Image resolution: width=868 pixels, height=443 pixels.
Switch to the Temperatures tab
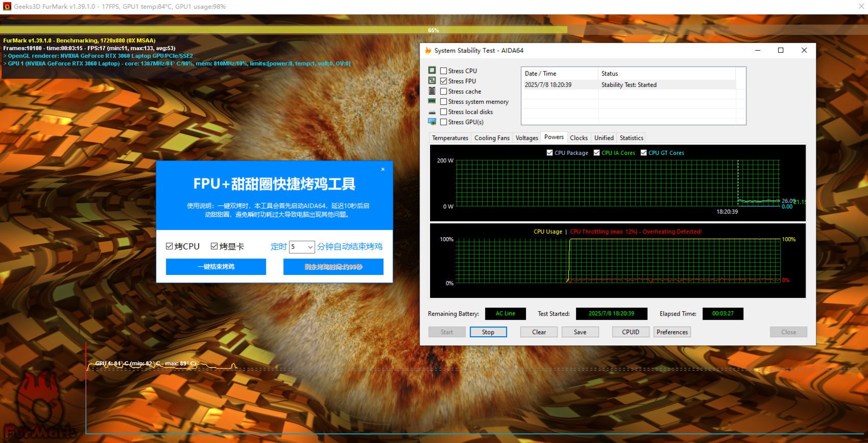[x=450, y=138]
